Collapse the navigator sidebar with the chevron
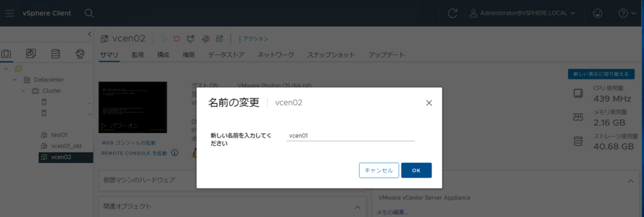 pos(89,34)
